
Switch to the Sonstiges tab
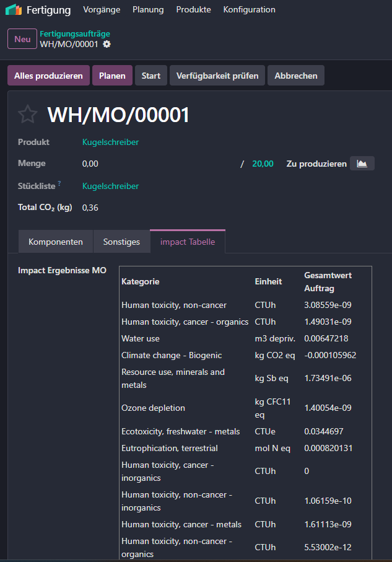click(x=121, y=242)
